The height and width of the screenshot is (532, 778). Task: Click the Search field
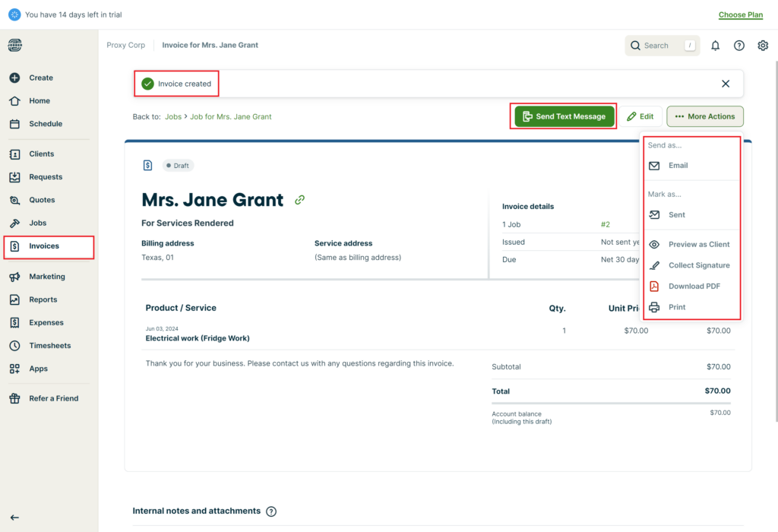coord(663,46)
